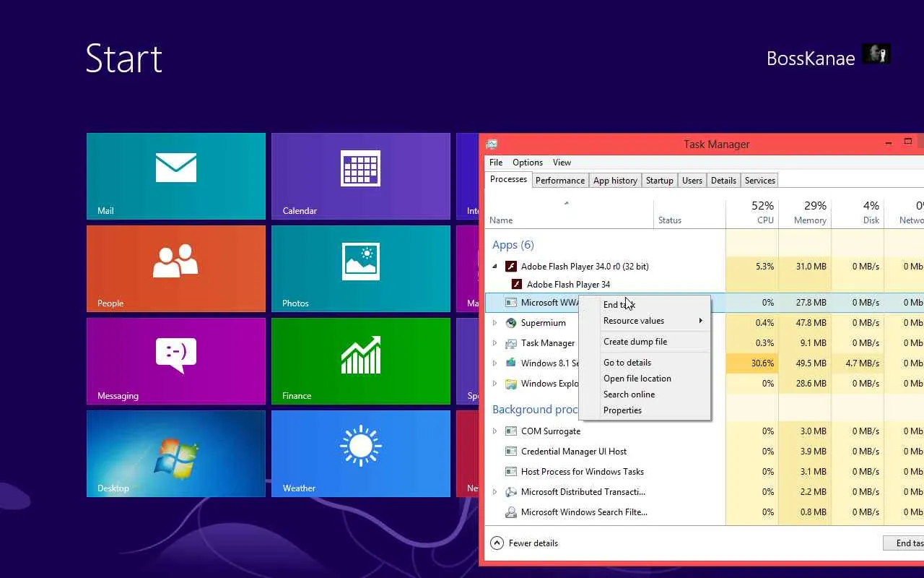Viewport: 924px width, 578px height.
Task: Click the Task Manager title bar icon
Action: (x=492, y=144)
